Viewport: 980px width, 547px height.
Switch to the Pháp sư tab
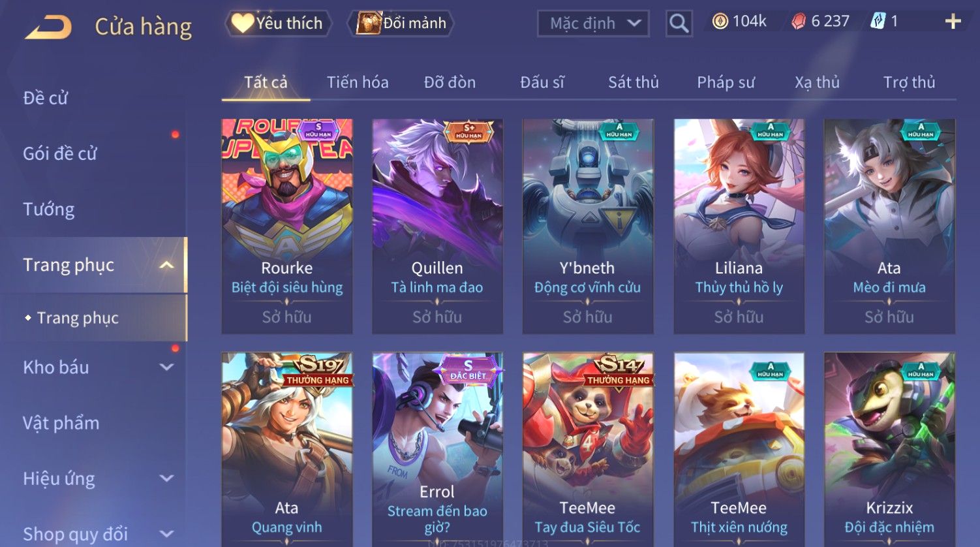point(726,82)
